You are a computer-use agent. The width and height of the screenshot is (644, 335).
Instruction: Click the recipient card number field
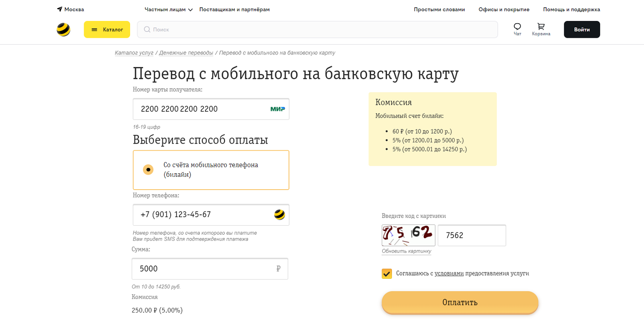tap(211, 109)
